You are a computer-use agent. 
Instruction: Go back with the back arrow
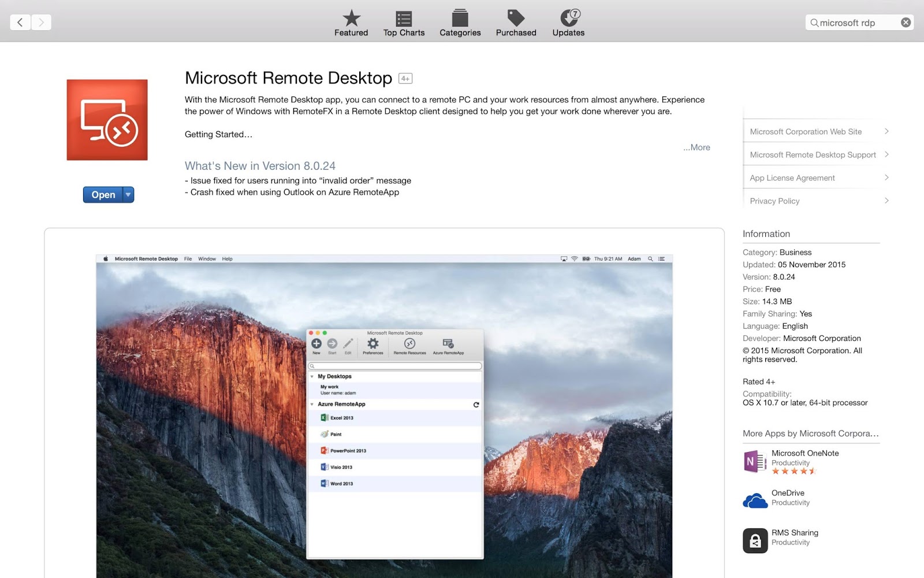pos(20,23)
